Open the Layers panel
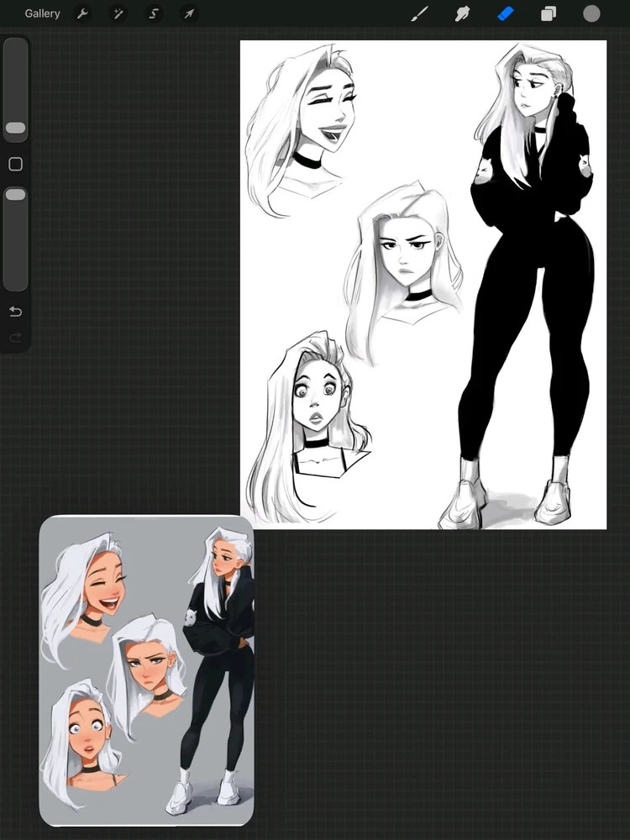 (x=549, y=14)
